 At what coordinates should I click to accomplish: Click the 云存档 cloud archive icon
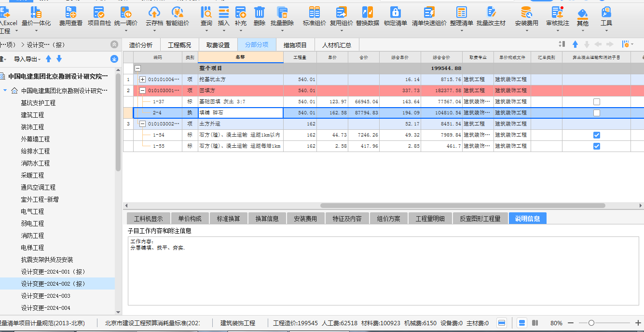[x=154, y=13]
